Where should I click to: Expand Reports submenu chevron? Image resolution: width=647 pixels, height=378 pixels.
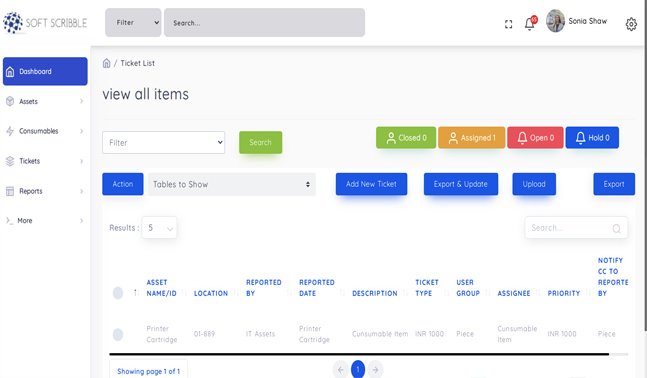pyautogui.click(x=81, y=191)
